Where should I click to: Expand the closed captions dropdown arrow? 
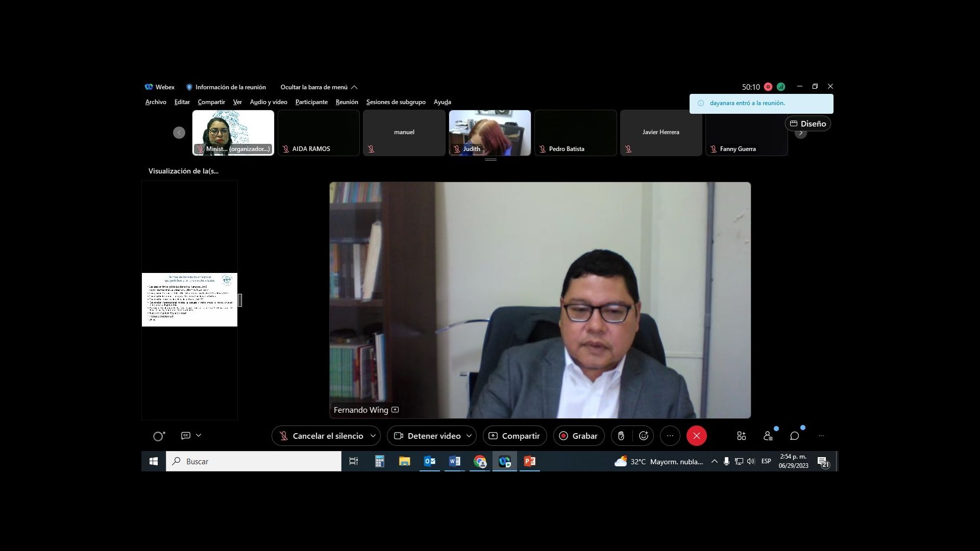pyautogui.click(x=199, y=435)
